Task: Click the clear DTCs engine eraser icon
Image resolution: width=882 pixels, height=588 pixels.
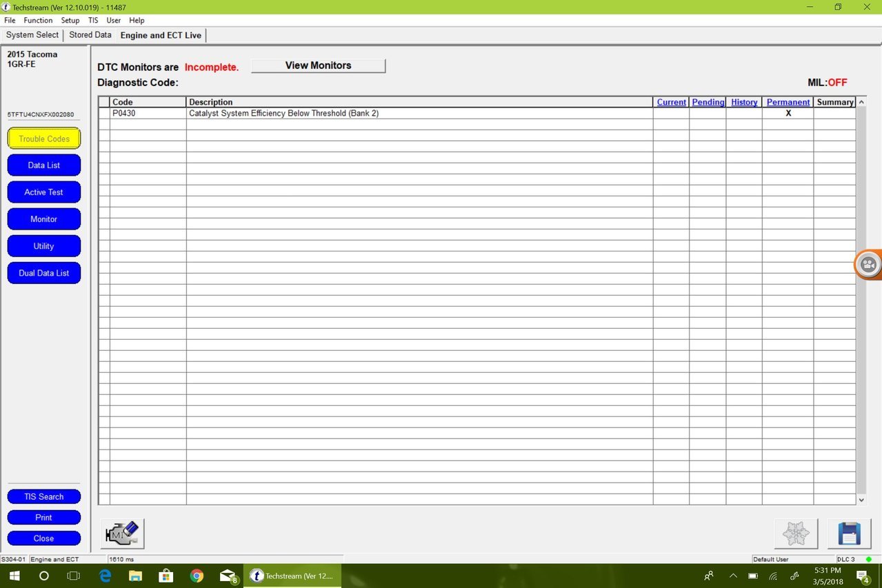Action: [122, 534]
